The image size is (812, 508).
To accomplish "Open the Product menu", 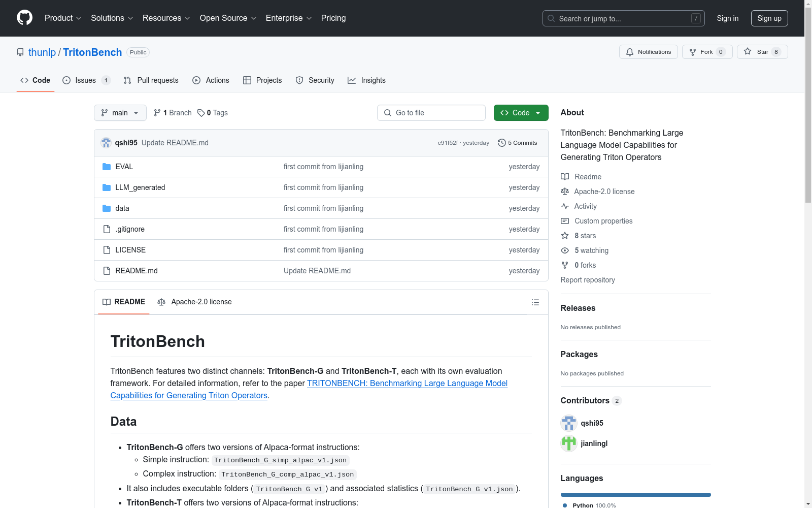I will 63,18.
